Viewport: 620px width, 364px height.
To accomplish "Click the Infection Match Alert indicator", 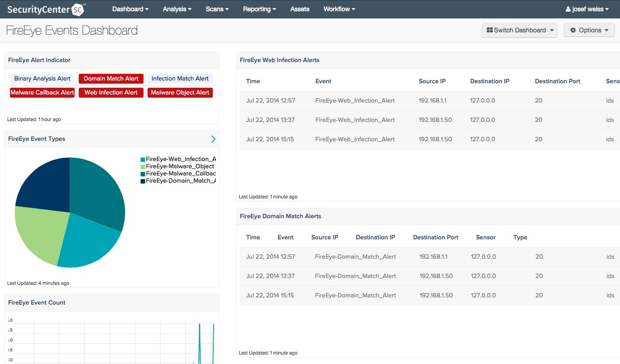I will pyautogui.click(x=180, y=79).
